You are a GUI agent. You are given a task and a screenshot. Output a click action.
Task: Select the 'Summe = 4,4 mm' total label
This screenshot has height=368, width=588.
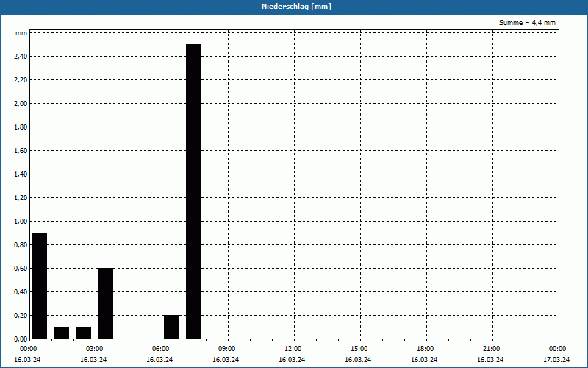click(x=527, y=23)
